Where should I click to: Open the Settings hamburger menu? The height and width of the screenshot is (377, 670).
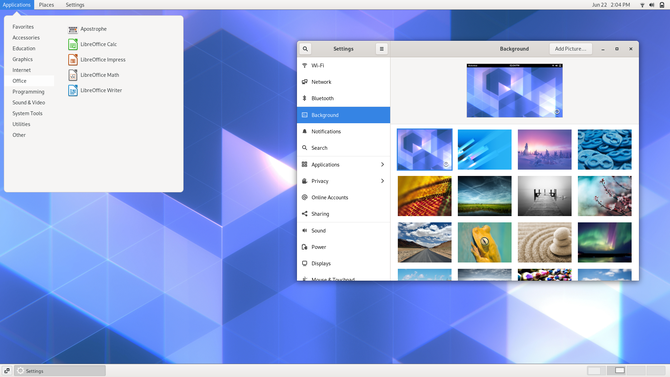click(382, 49)
